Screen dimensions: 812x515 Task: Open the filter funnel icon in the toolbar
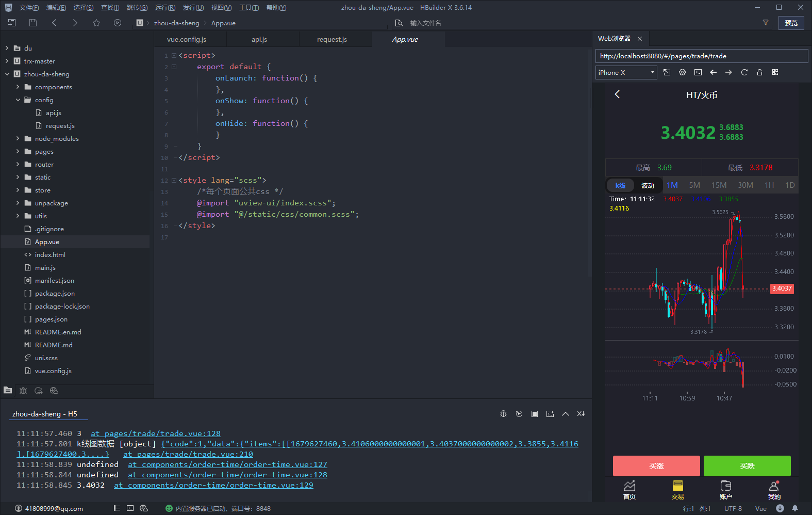click(766, 23)
